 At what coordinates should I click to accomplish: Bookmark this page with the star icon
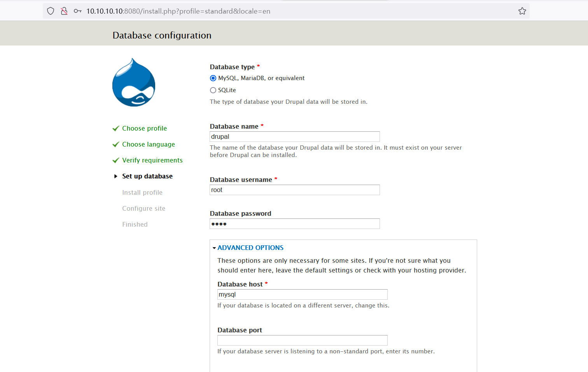tap(522, 11)
